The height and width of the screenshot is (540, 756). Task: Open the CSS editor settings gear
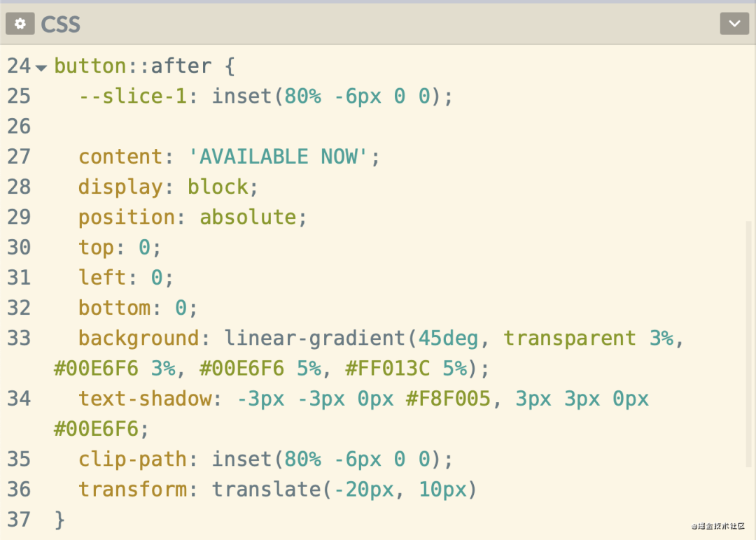tap(20, 24)
